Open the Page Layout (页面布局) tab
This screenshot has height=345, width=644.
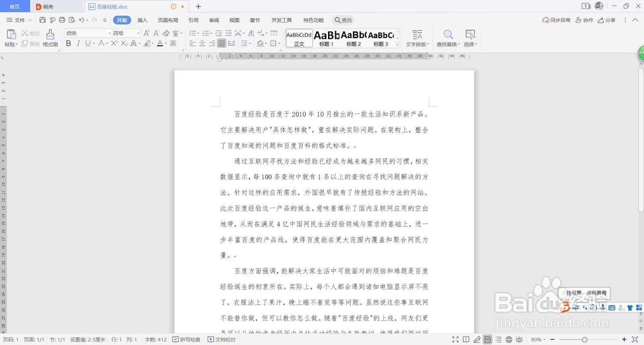(x=168, y=20)
